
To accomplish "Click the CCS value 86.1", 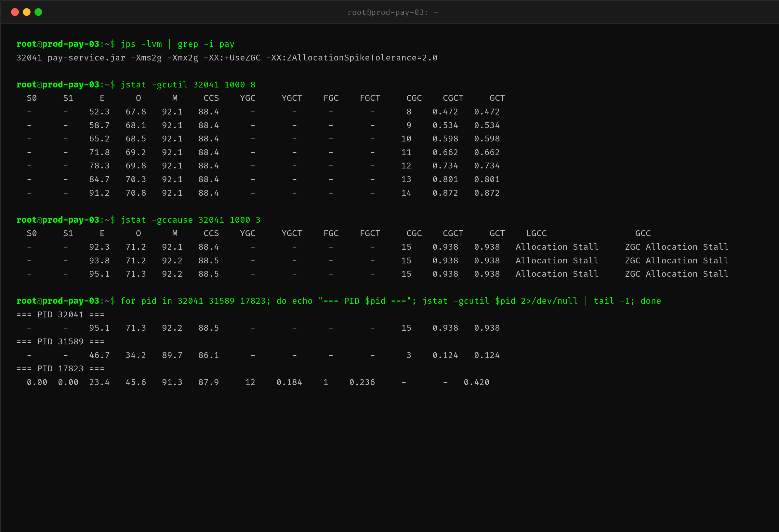I will 208,355.
